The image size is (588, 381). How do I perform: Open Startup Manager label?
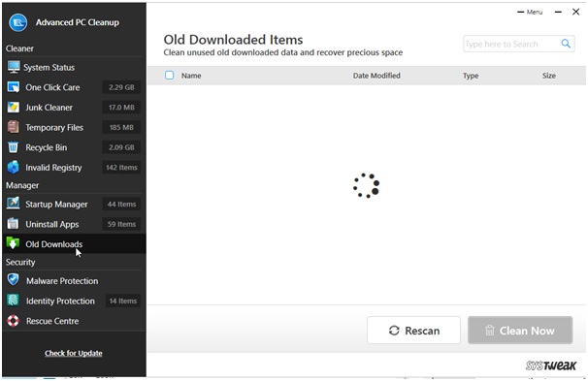pyautogui.click(x=56, y=205)
